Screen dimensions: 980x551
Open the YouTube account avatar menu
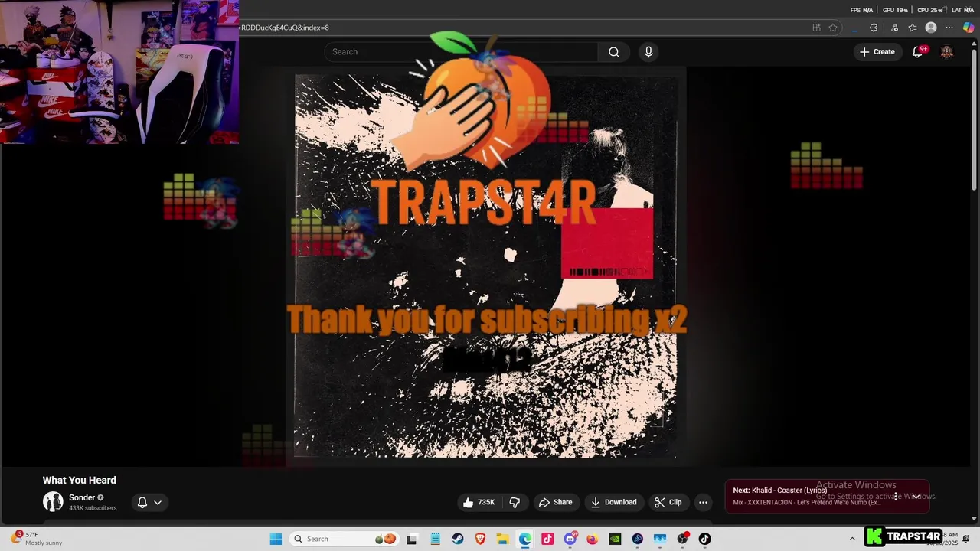pos(947,51)
